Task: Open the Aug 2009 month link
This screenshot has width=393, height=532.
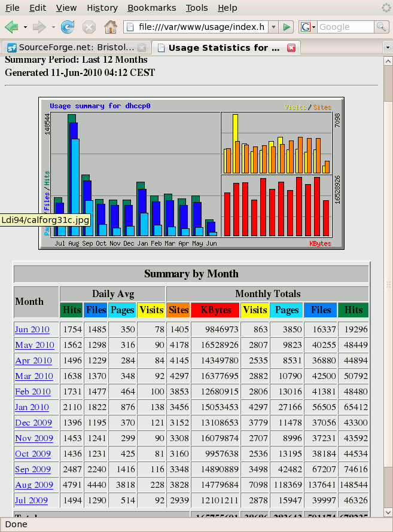Action: click(x=34, y=485)
